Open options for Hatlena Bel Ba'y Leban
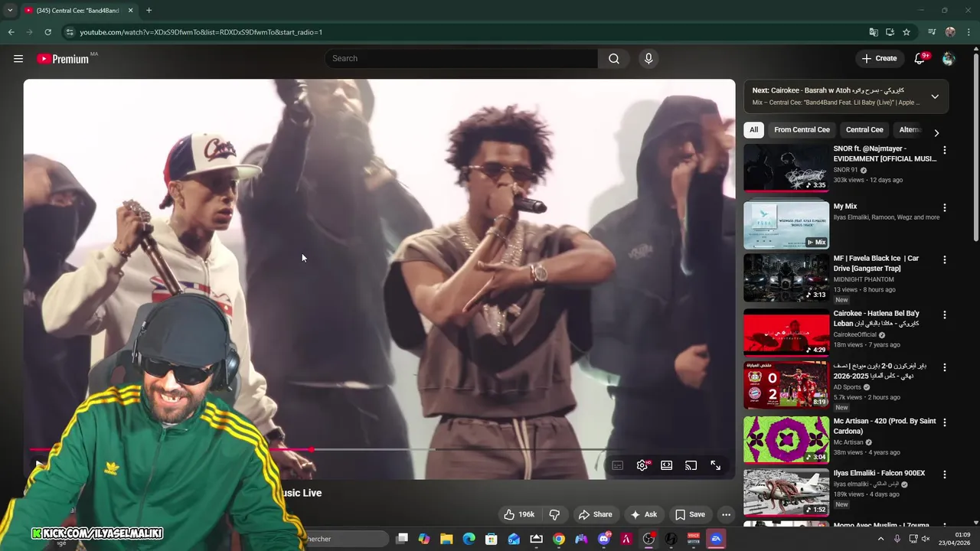The image size is (980, 551). (944, 315)
